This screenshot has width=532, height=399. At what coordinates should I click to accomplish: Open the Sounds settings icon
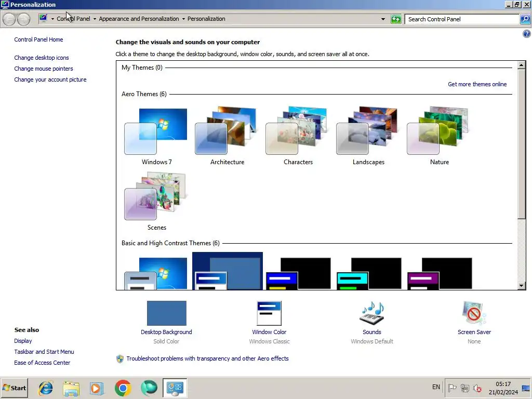pos(372,313)
